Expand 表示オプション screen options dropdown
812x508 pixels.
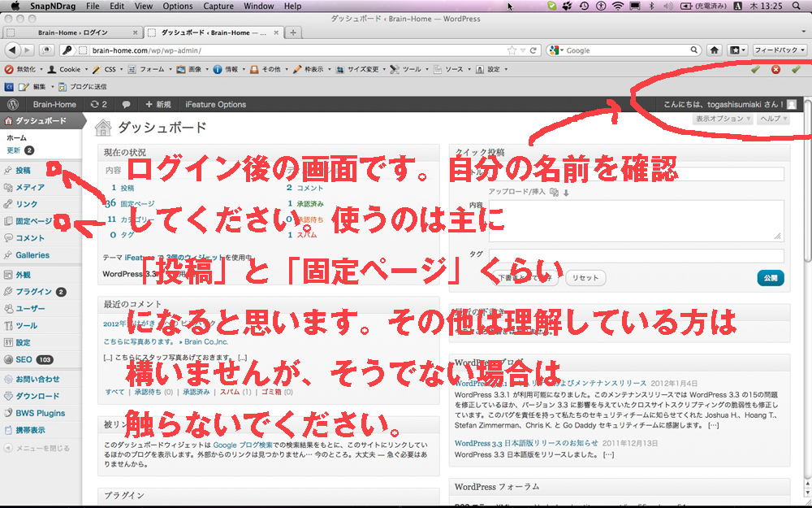click(723, 119)
